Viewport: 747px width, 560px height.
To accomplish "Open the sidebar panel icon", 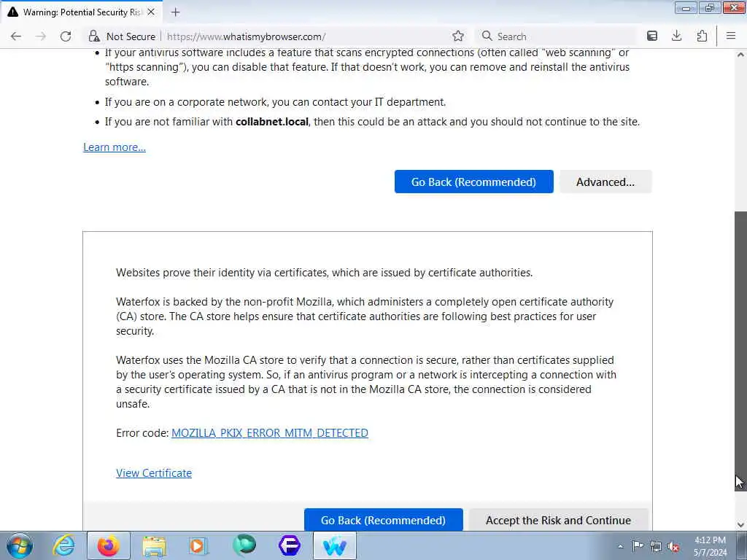I will (651, 36).
